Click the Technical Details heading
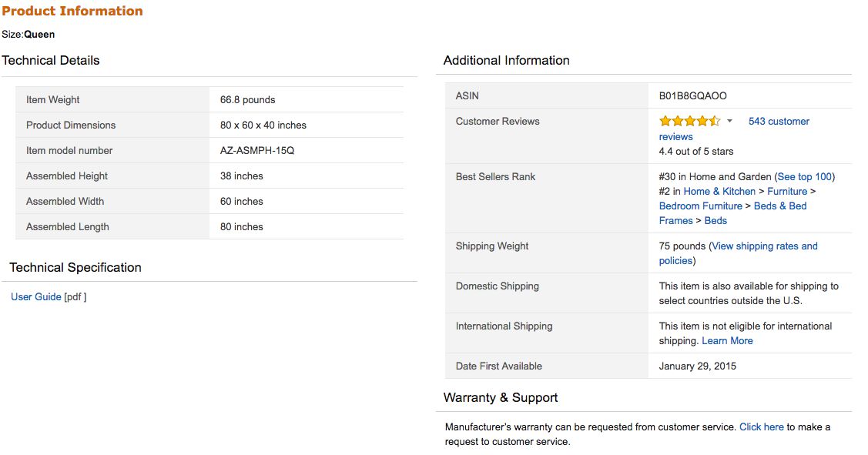The width and height of the screenshot is (868, 455). 50,60
